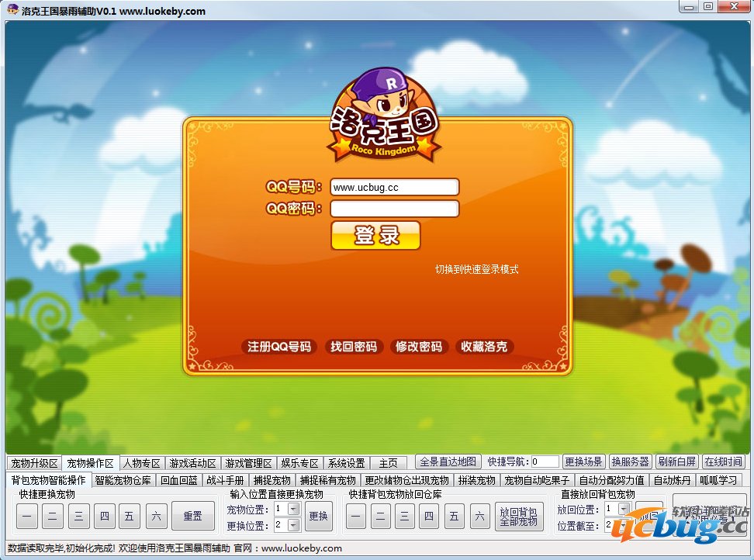This screenshot has height=560, width=754.
Task: Open the 全景直达地图 panoramic map
Action: coord(448,460)
